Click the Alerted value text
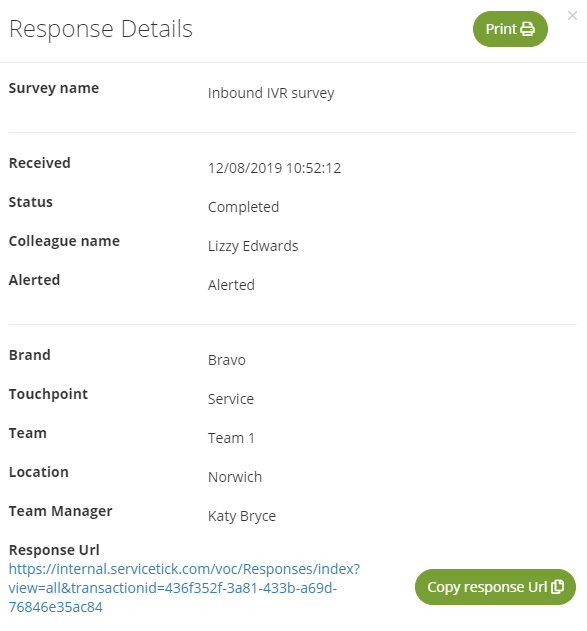 (231, 285)
